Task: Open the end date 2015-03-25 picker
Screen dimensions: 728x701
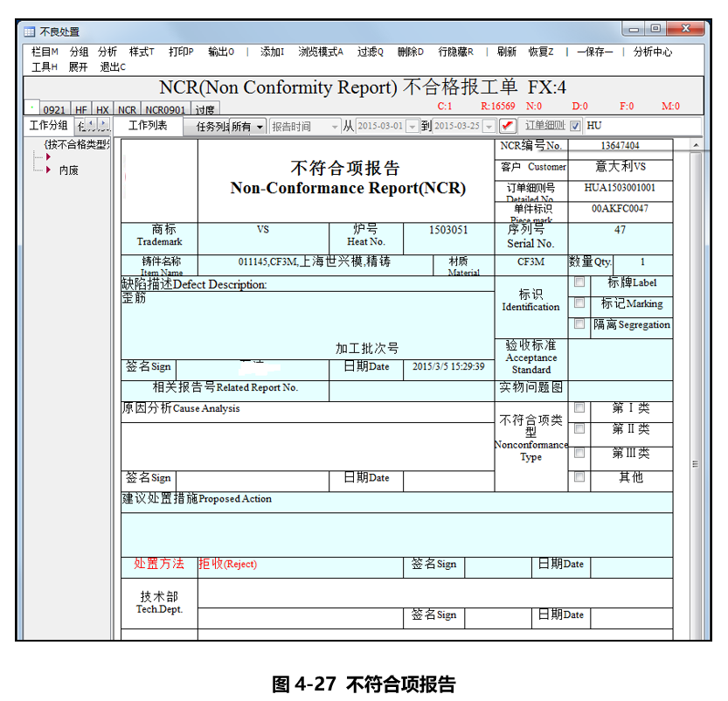Action: (489, 126)
